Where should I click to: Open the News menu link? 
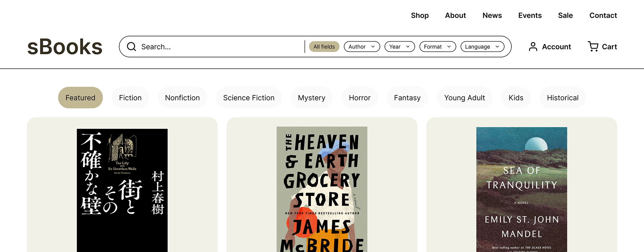(x=492, y=15)
